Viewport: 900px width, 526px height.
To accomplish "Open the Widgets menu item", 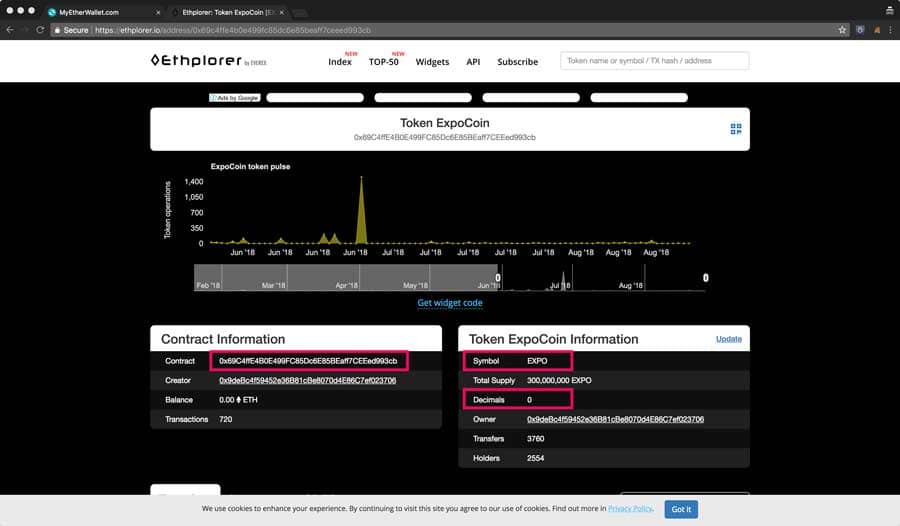I will point(432,61).
